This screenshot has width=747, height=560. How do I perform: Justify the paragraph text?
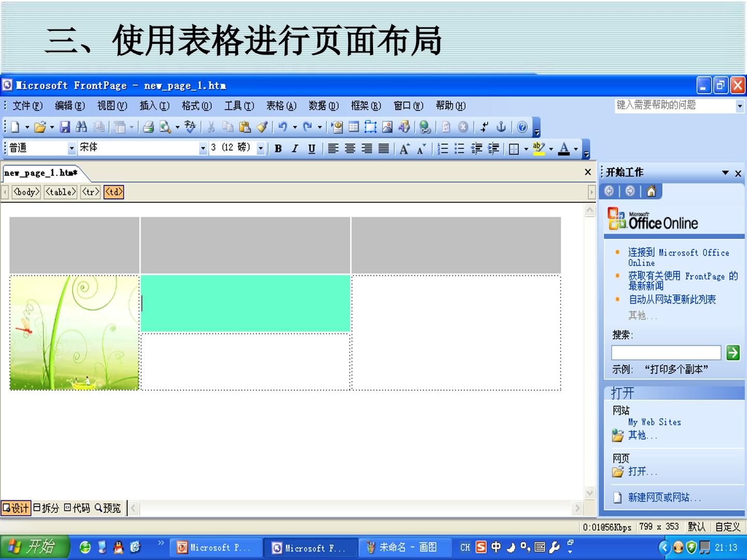[x=383, y=149]
